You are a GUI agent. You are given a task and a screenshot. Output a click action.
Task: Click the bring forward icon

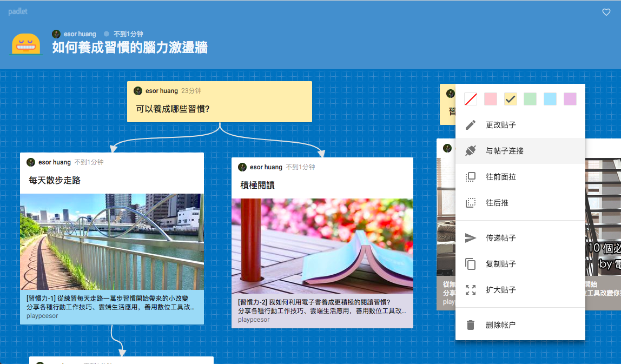471,177
